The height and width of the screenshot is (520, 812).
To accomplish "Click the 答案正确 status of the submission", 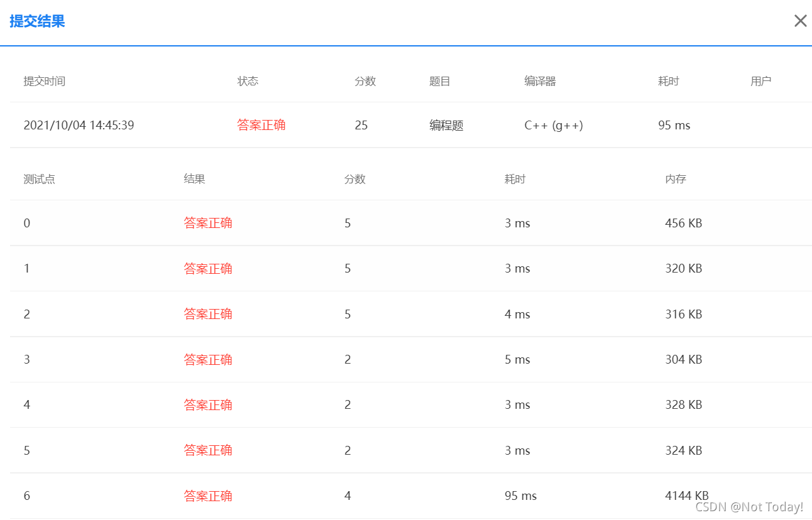I will click(x=261, y=125).
